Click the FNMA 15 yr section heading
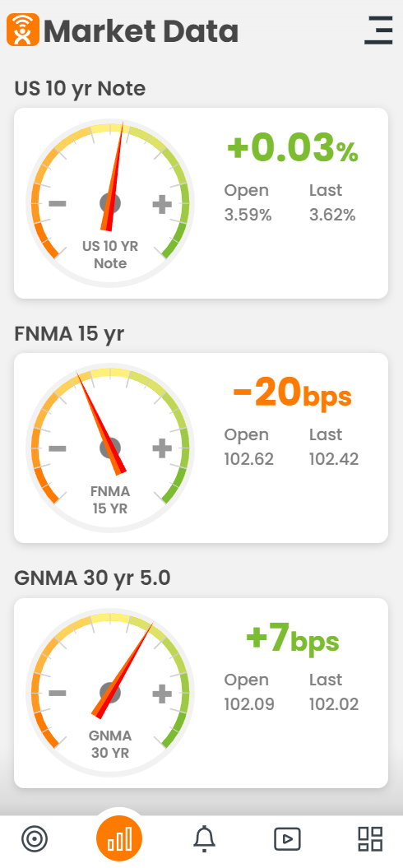The image size is (403, 868). coord(69,334)
